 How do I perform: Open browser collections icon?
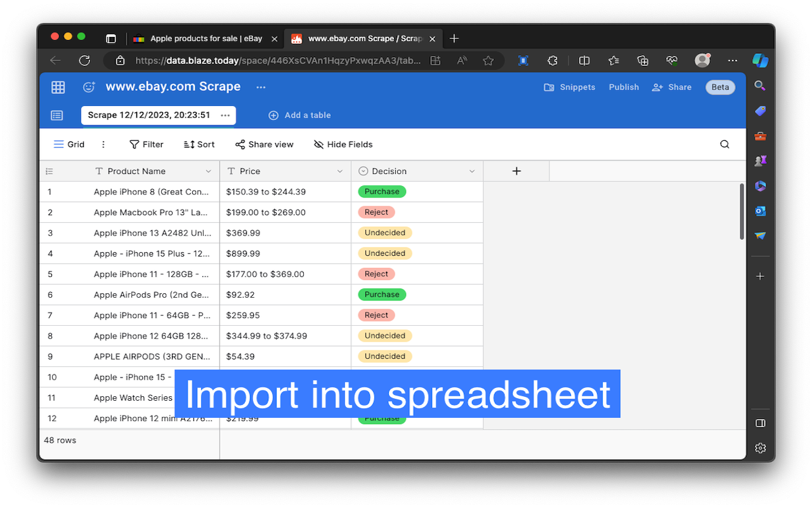tap(643, 60)
